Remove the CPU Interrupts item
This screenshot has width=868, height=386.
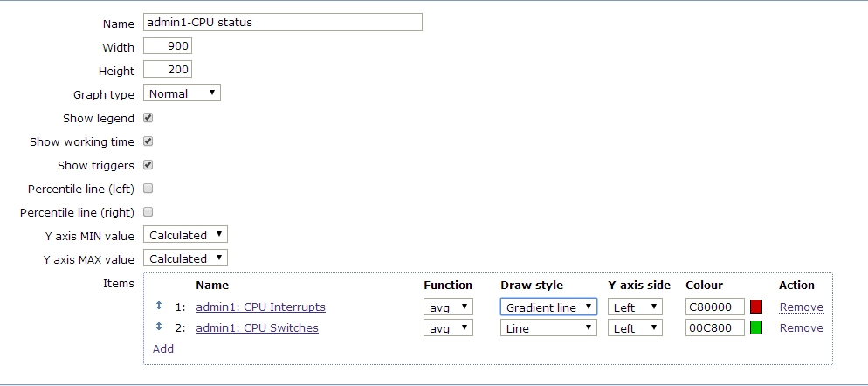click(802, 307)
